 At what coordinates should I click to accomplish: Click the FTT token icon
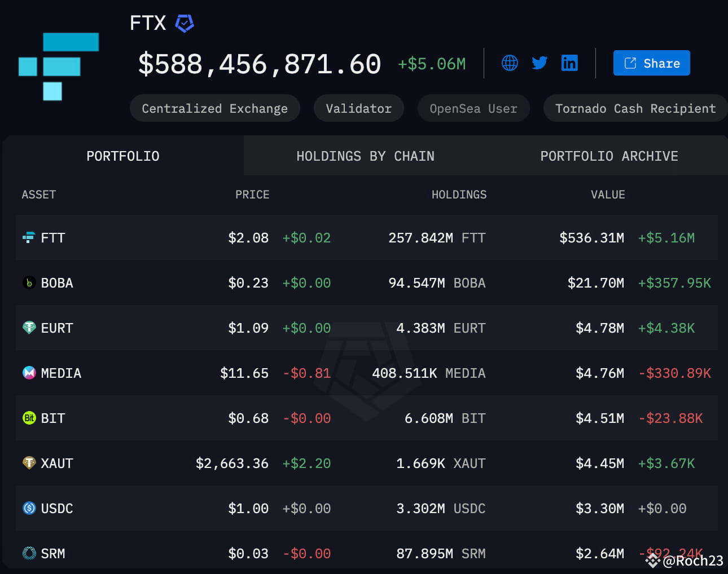pyautogui.click(x=29, y=237)
